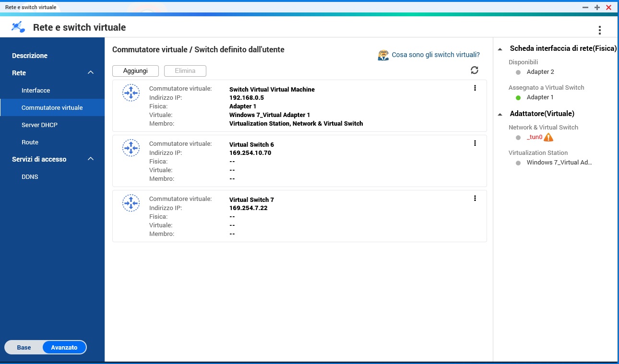Click the Switch Virtual Virtual Machine switch icon
Viewport: 619px width, 364px height.
(131, 93)
